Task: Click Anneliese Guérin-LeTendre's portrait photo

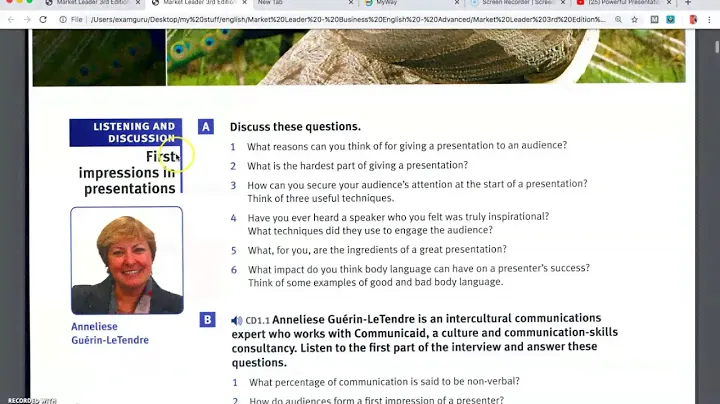Action: (127, 260)
